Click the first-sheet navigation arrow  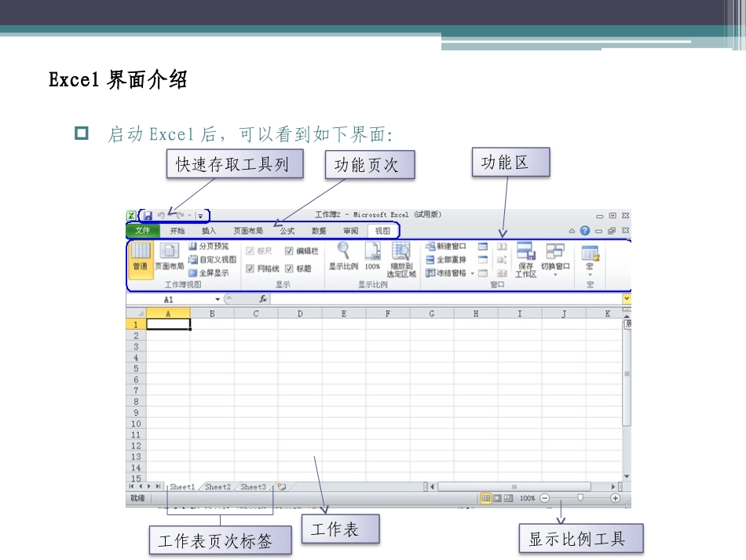(x=131, y=487)
